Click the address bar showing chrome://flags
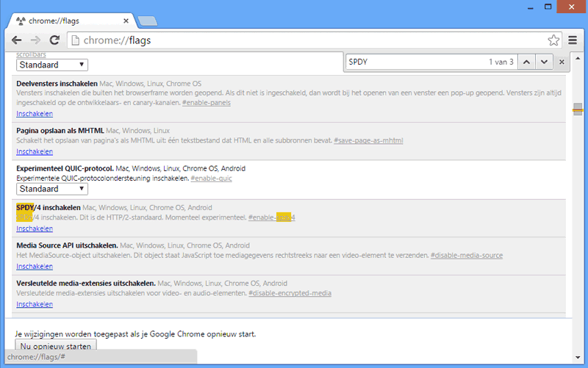 pyautogui.click(x=315, y=40)
